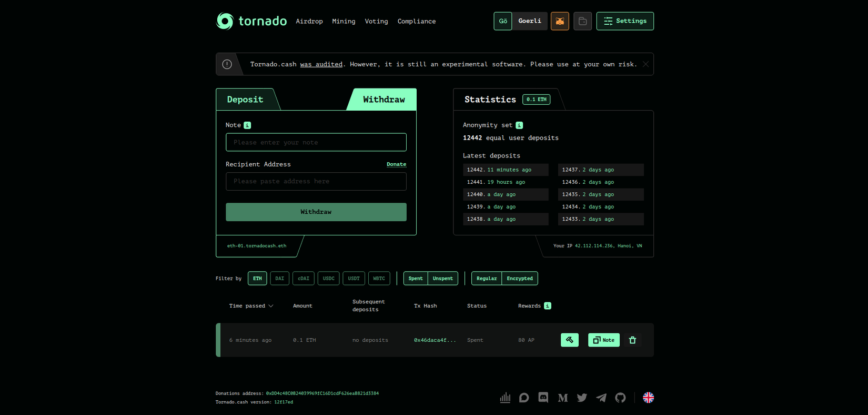Select latest deposit 12434
This screenshot has width=868, height=415.
coord(601,207)
